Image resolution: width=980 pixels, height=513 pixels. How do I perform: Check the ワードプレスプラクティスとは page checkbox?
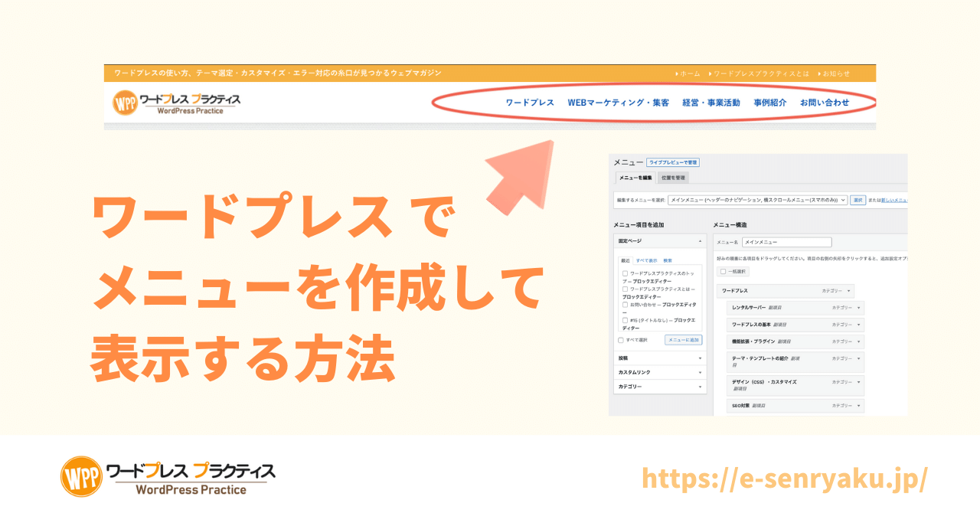[625, 289]
